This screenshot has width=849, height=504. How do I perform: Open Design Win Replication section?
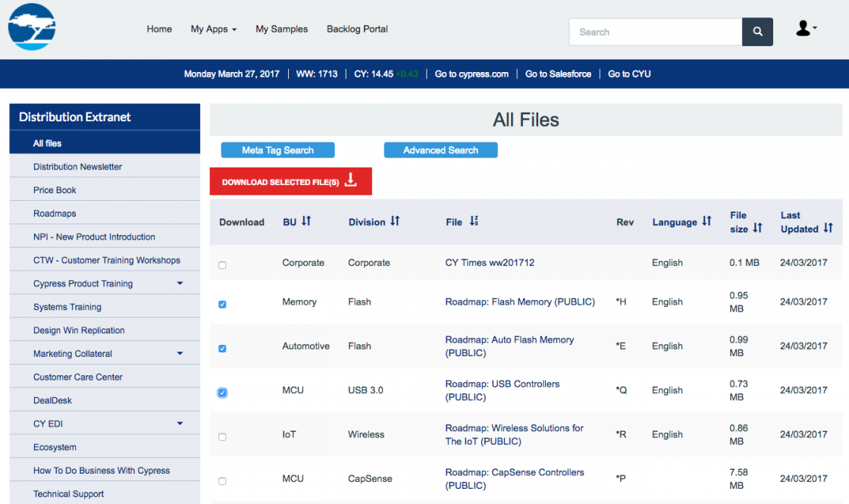(x=105, y=330)
